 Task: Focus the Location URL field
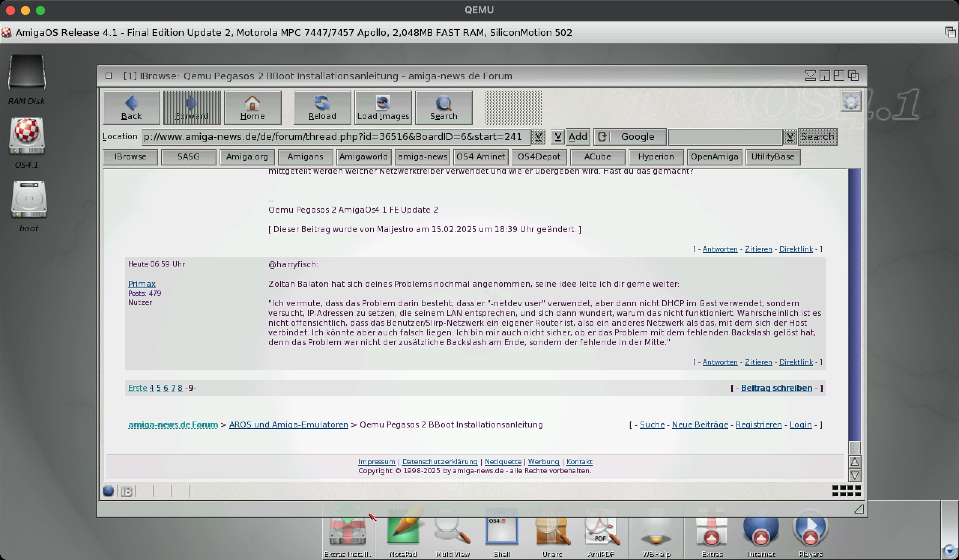[336, 137]
